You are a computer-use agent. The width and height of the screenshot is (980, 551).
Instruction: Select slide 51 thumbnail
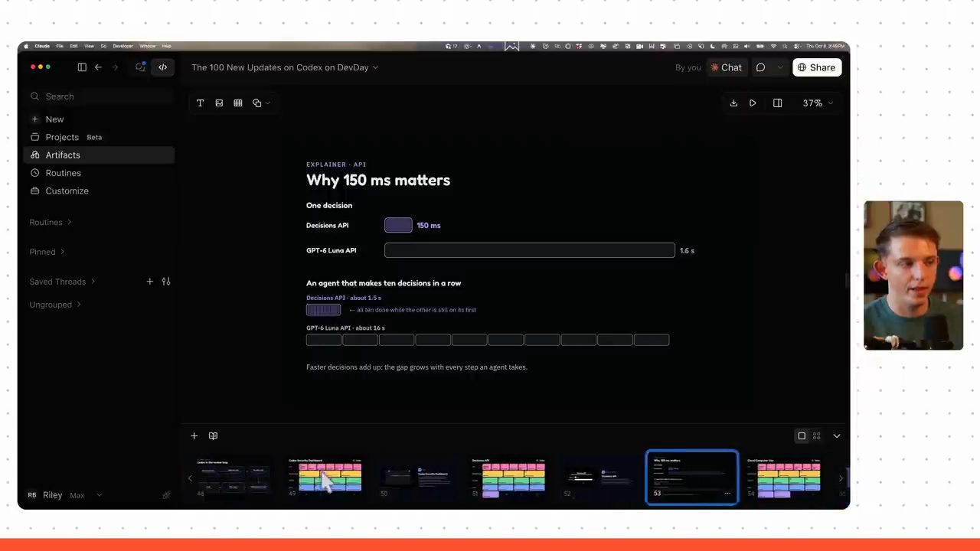[508, 478]
